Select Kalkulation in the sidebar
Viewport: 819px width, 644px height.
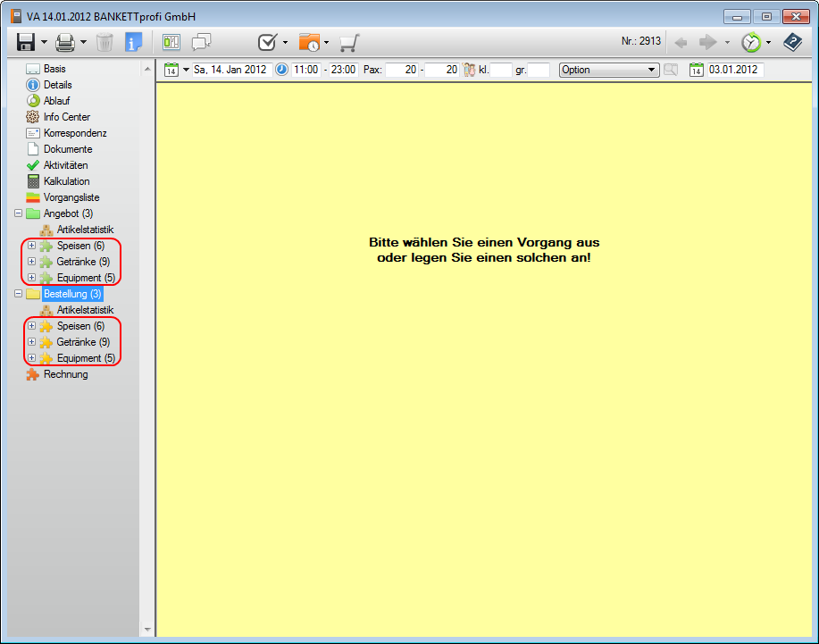[66, 181]
